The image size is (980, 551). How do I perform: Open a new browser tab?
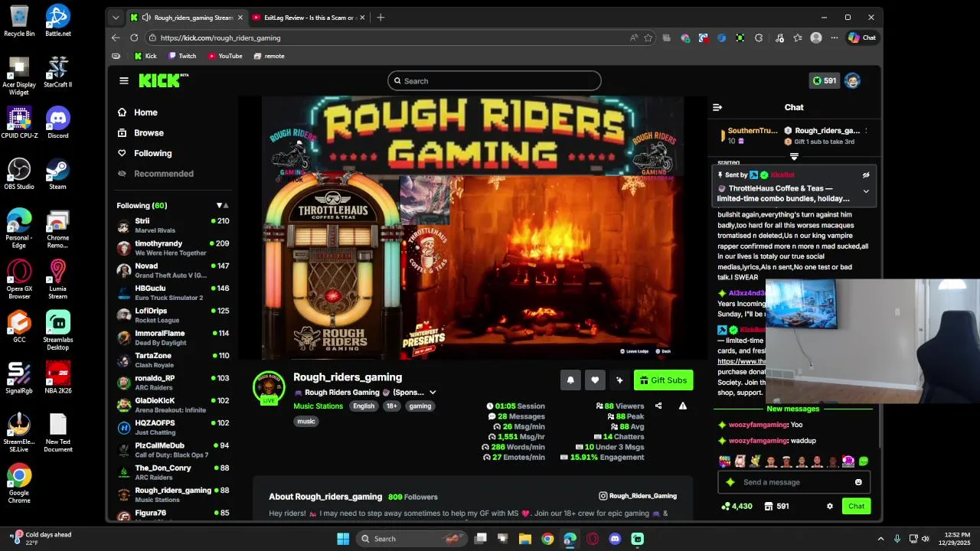coord(381,18)
